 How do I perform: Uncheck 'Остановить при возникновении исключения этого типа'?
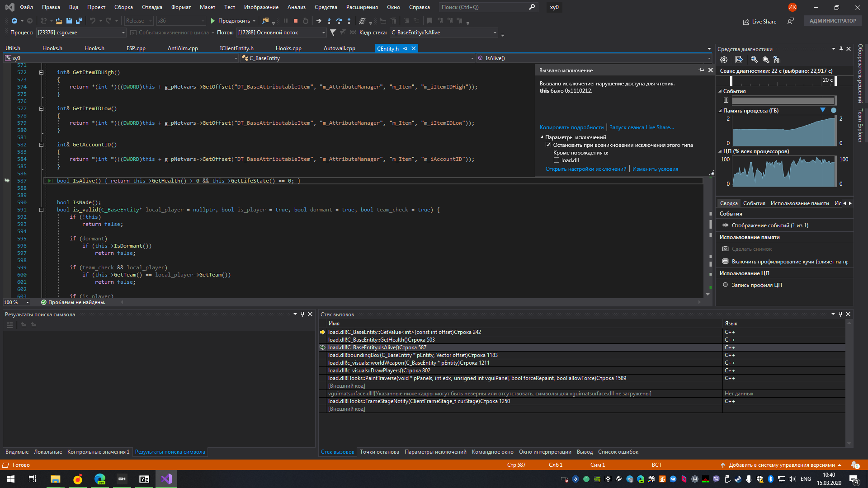point(548,145)
